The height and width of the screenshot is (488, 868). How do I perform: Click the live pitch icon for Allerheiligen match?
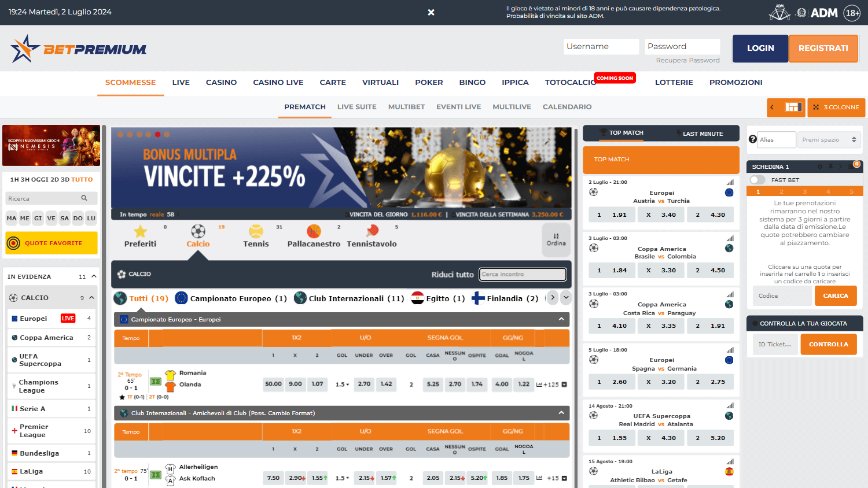point(156,475)
